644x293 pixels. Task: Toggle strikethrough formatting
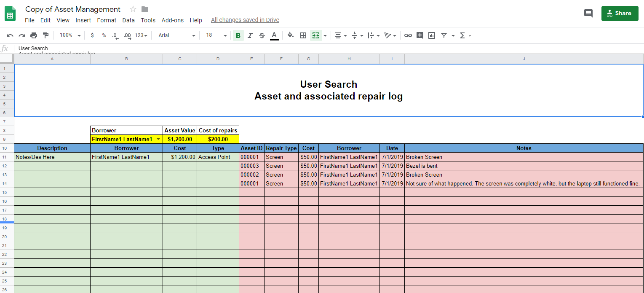262,35
